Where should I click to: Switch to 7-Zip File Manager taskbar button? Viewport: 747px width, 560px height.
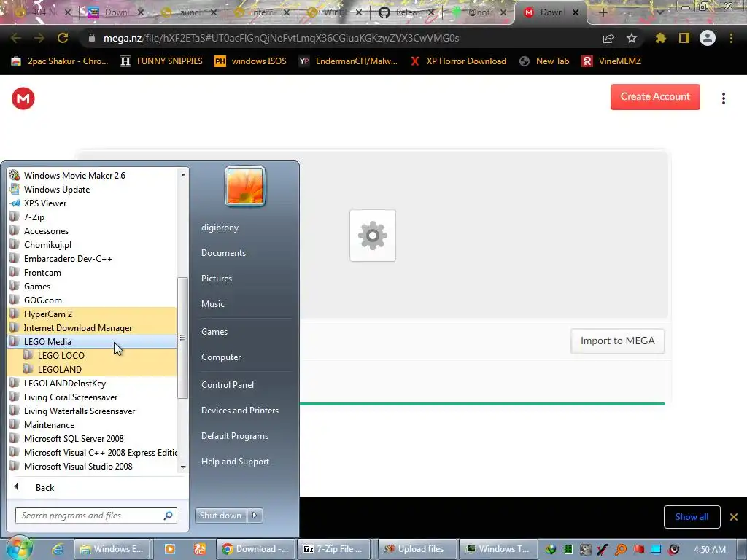(336, 549)
